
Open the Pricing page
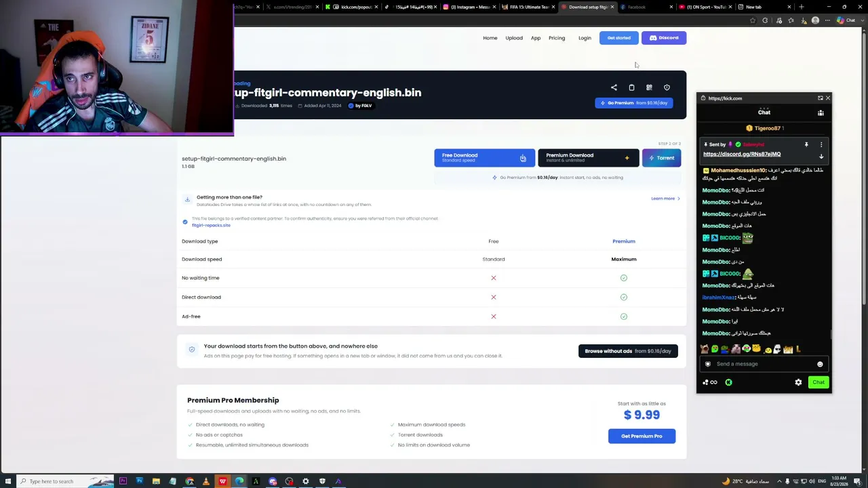pyautogui.click(x=557, y=38)
